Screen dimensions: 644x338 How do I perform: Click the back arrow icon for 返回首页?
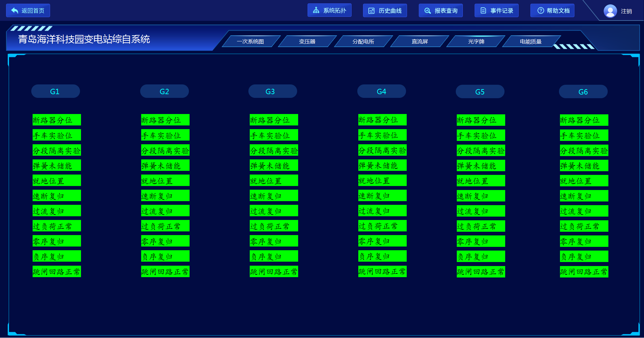(15, 11)
